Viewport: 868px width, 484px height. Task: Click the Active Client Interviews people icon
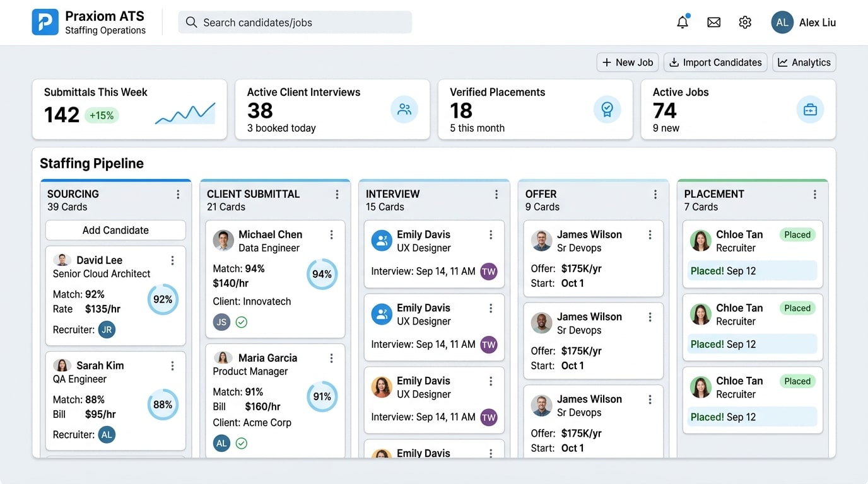coord(404,110)
